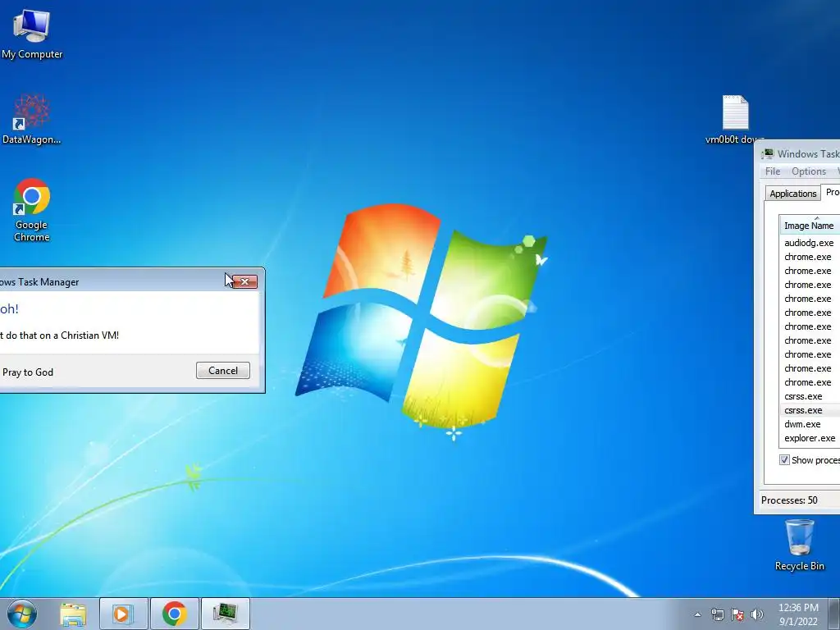Screen dimensions: 840x630
Task: Open the Windows Media Player taskbar icon
Action: pyautogui.click(x=123, y=614)
